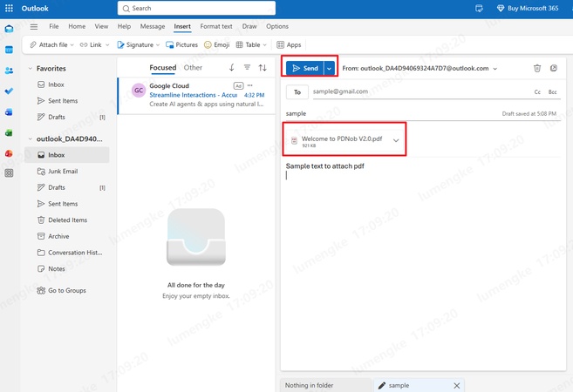
Task: Open more options on Google Cloud message
Action: coord(250,85)
